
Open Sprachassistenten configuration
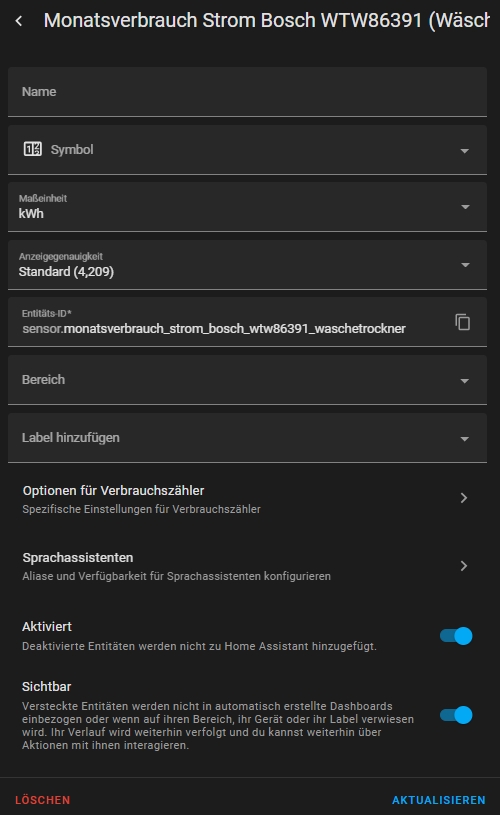(x=247, y=566)
